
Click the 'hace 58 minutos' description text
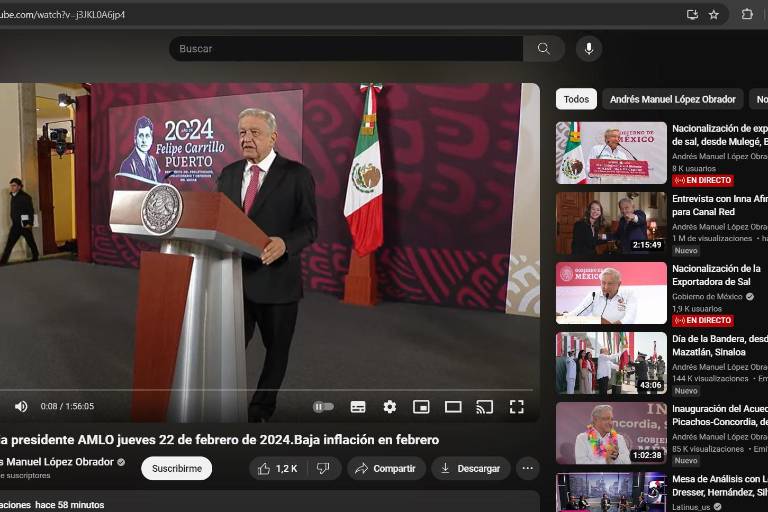tap(70, 505)
